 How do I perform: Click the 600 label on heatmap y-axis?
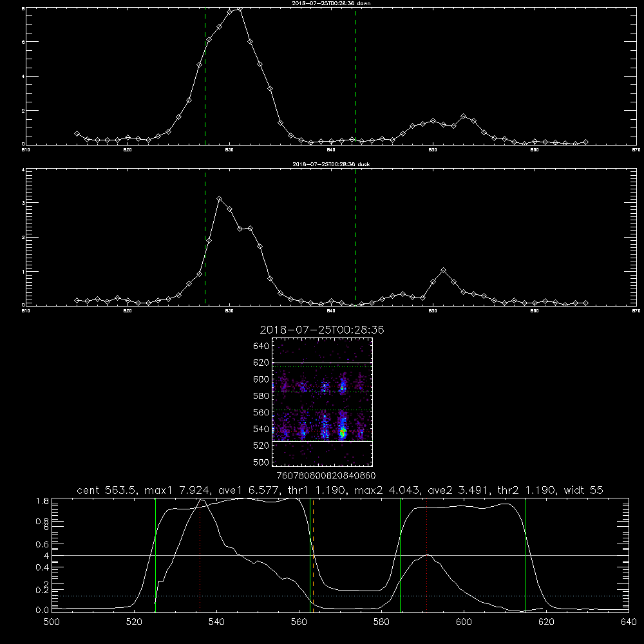pos(261,379)
